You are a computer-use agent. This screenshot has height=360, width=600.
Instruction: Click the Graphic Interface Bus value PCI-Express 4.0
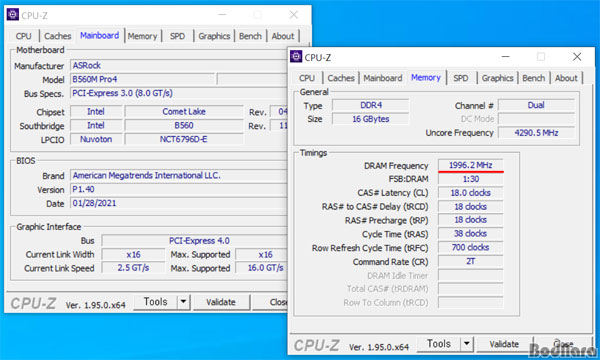point(195,241)
